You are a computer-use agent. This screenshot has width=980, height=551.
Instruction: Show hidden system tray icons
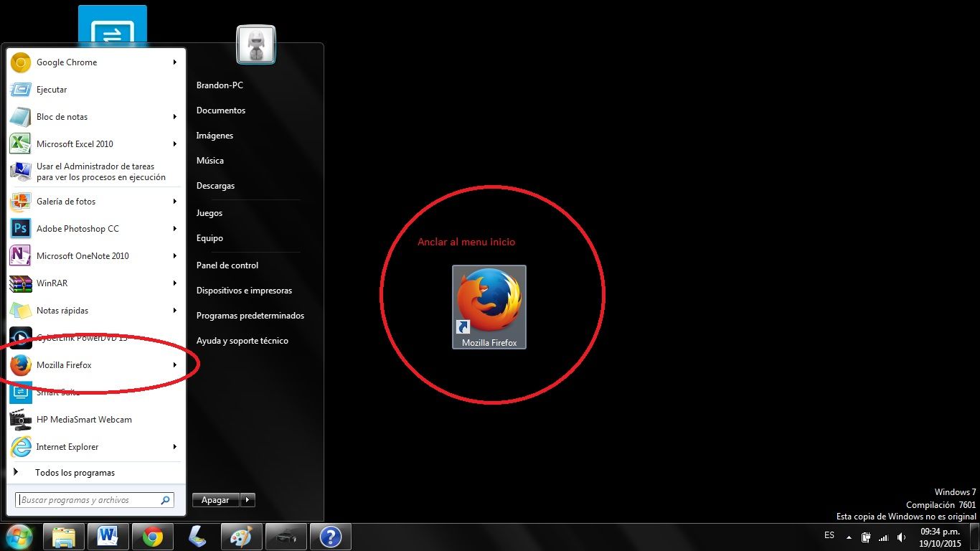tap(849, 537)
